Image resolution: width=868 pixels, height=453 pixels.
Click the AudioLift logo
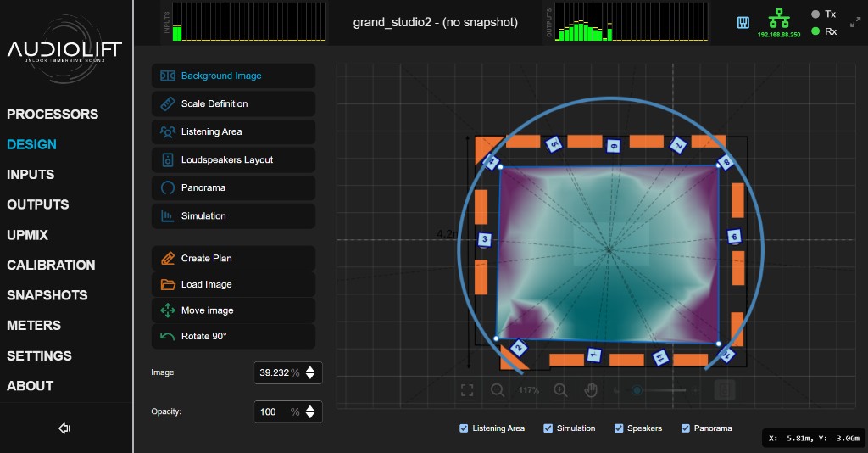[64, 49]
